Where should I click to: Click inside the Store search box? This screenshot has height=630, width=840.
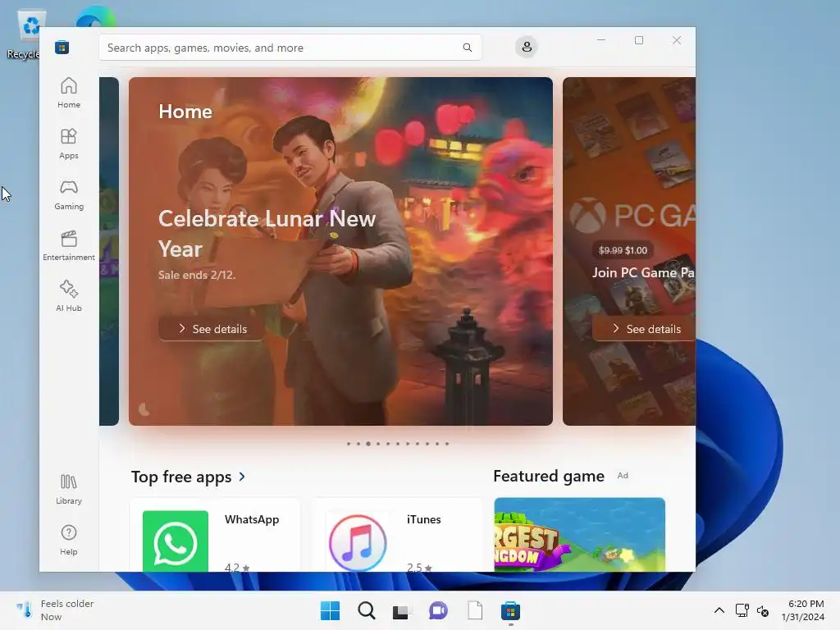pyautogui.click(x=290, y=48)
